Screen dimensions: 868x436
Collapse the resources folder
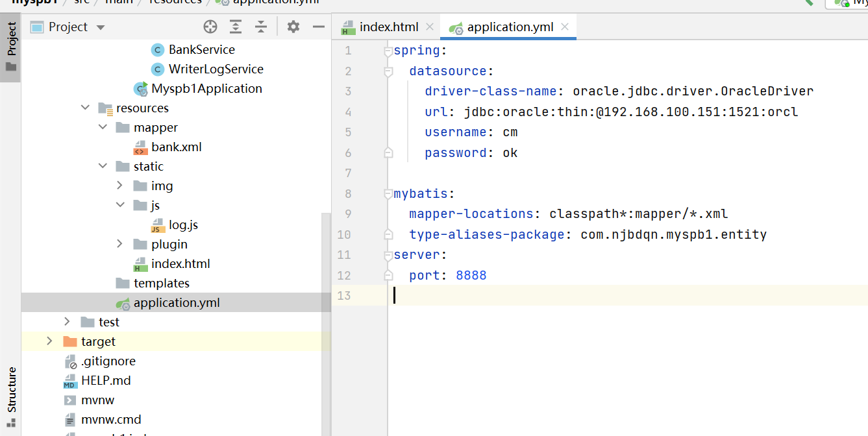point(85,108)
